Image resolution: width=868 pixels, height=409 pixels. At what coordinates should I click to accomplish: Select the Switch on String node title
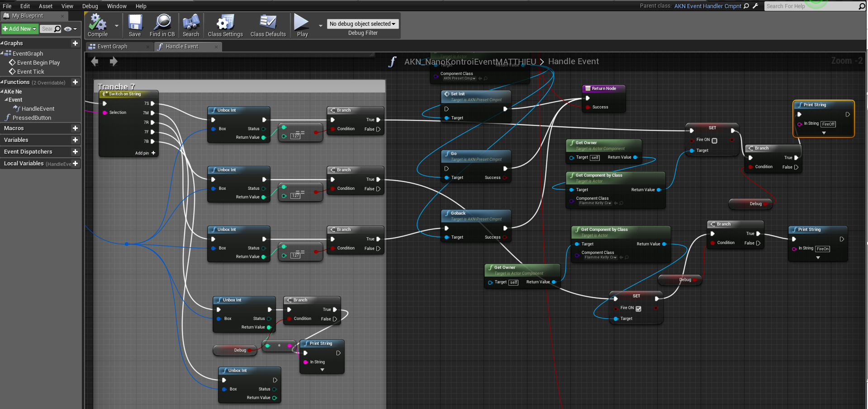click(125, 94)
